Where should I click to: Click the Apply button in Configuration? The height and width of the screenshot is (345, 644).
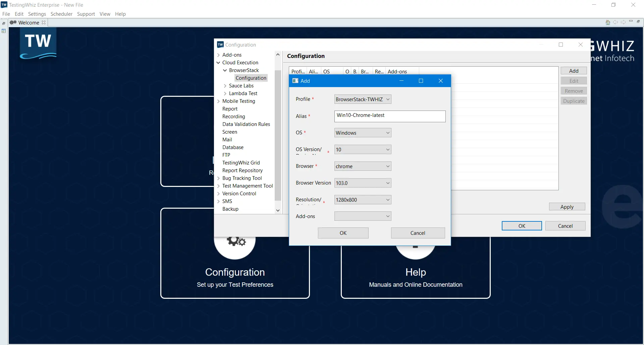tap(567, 207)
